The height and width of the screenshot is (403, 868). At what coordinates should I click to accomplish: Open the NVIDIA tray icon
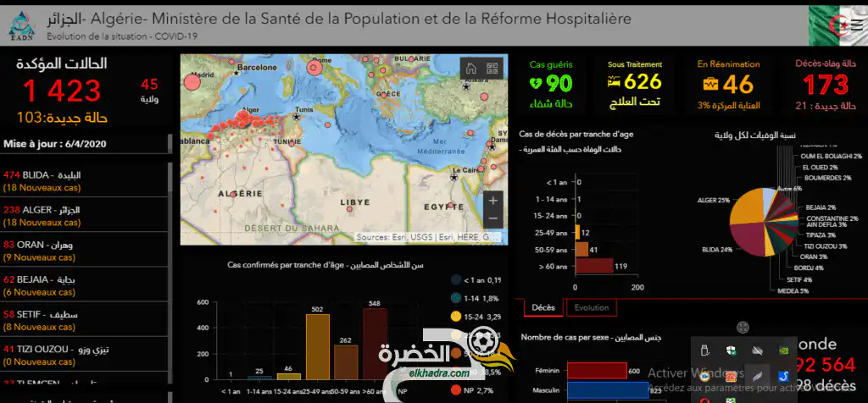pyautogui.click(x=783, y=351)
